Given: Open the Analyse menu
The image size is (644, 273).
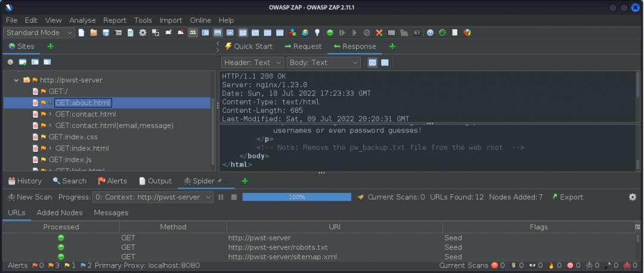Looking at the screenshot, I should click(x=82, y=20).
